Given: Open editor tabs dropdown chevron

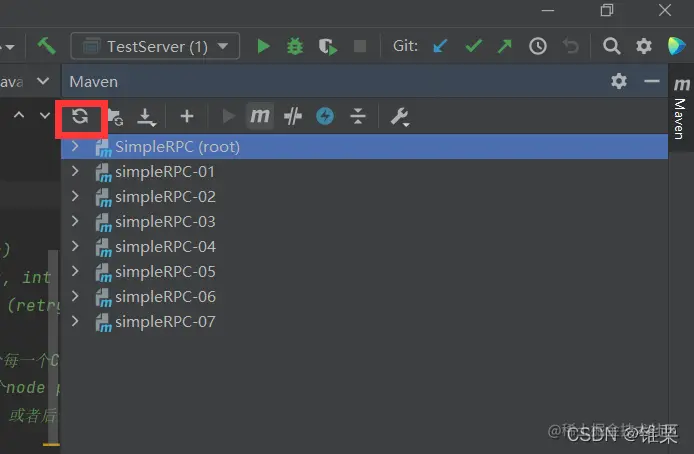Looking at the screenshot, I should click(43, 81).
